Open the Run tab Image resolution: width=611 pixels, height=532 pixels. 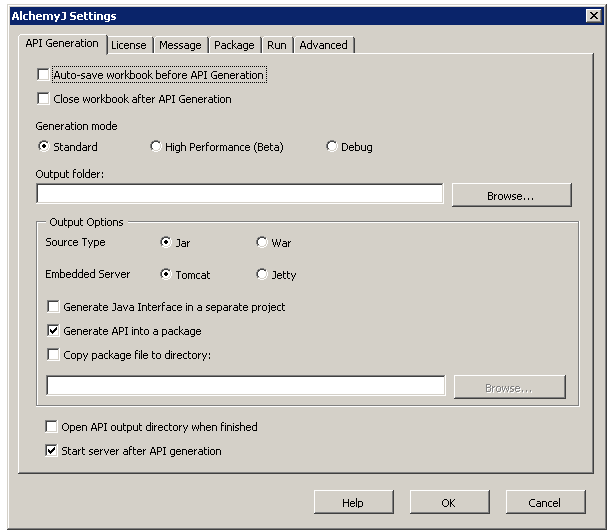276,45
